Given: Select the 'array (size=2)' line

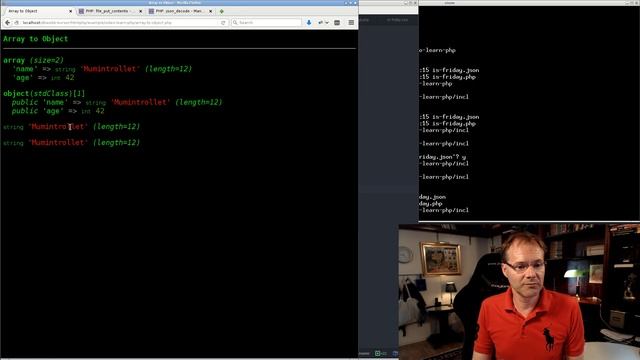Looking at the screenshot, I should (x=33, y=60).
